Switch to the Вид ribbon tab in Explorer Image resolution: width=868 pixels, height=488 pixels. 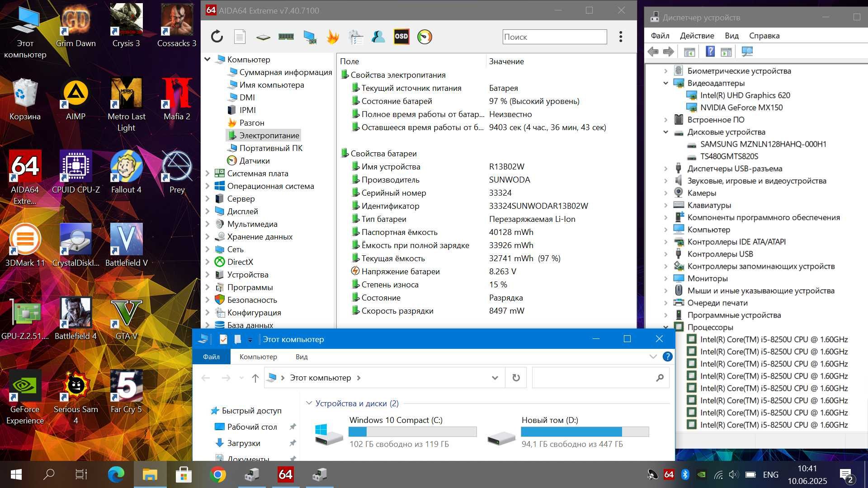[x=302, y=357]
